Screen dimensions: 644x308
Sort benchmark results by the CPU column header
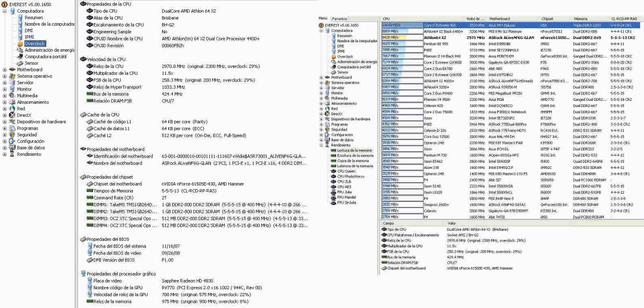pyautogui.click(x=423, y=19)
